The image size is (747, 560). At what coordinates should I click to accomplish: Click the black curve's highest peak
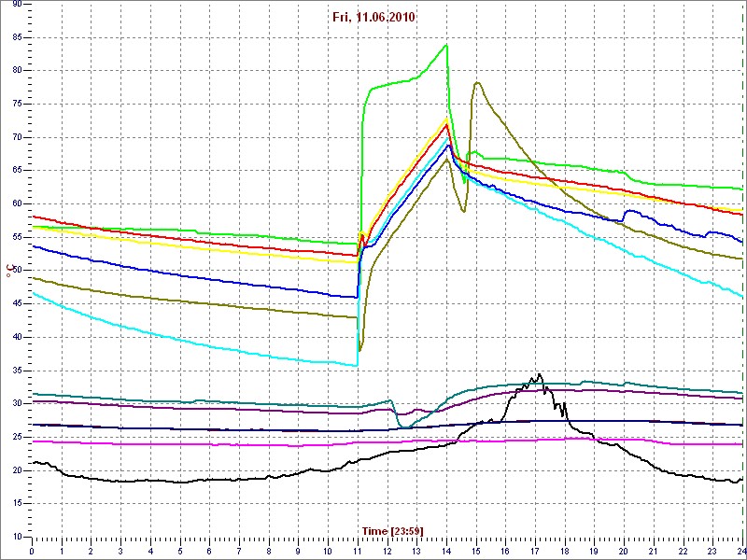(x=539, y=374)
